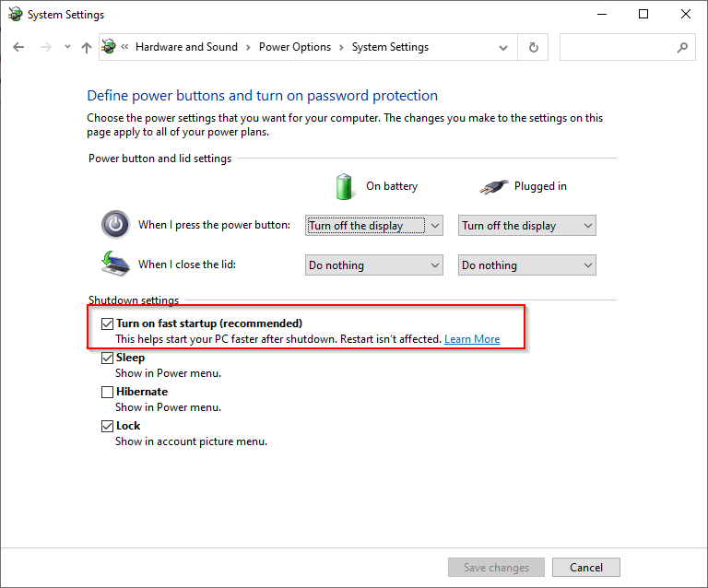Toggle the Sleep checkbox
Screen dimensions: 708x588
point(107,358)
